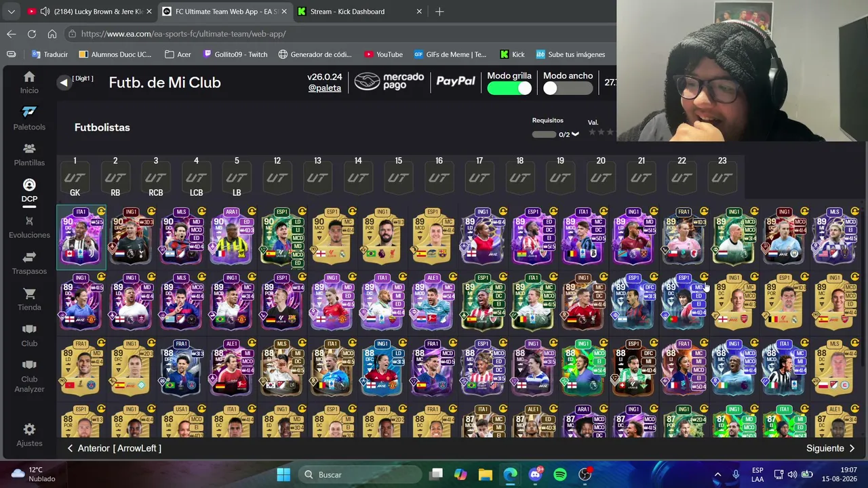Open the Acer bookmarks folder
This screenshot has width=868, height=488.
(x=178, y=54)
